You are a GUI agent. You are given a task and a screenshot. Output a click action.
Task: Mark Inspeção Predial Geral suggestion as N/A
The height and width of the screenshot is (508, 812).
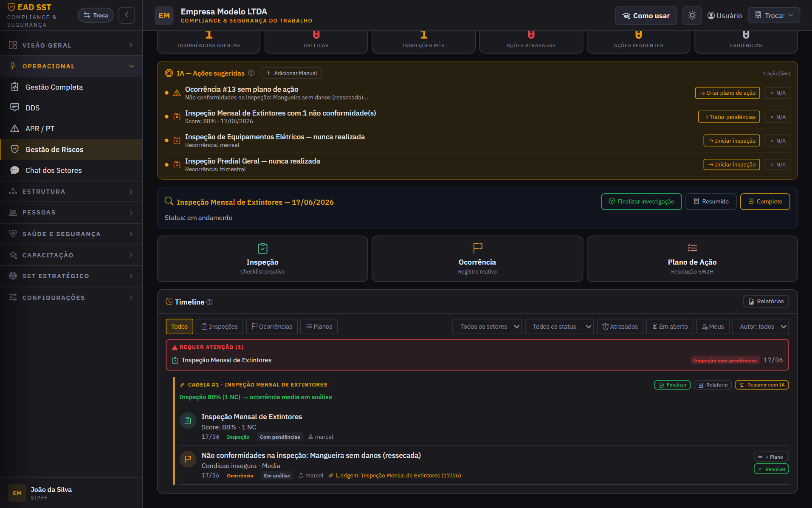tap(777, 164)
